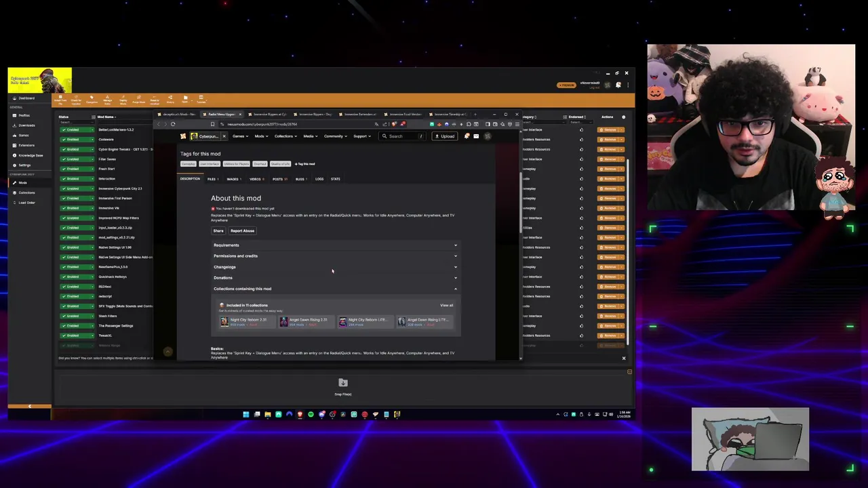Open the Vortex notifications bell
The height and width of the screenshot is (488, 868).
click(618, 85)
